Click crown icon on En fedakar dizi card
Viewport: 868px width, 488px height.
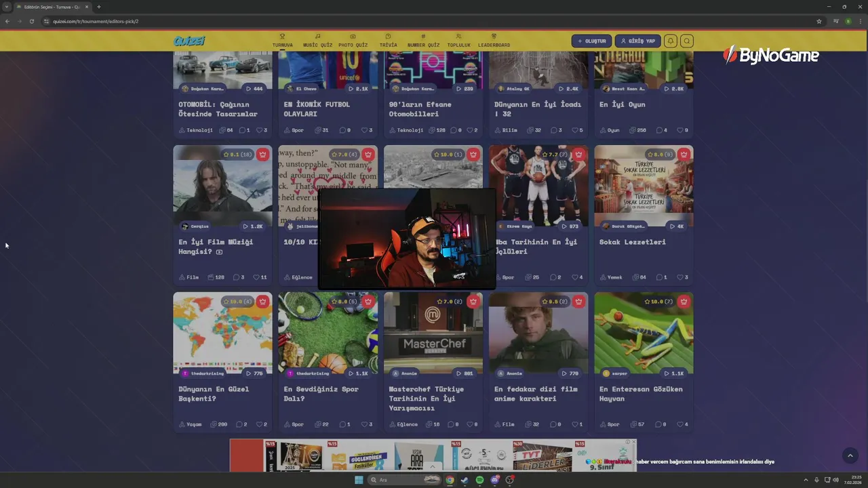pos(578,302)
